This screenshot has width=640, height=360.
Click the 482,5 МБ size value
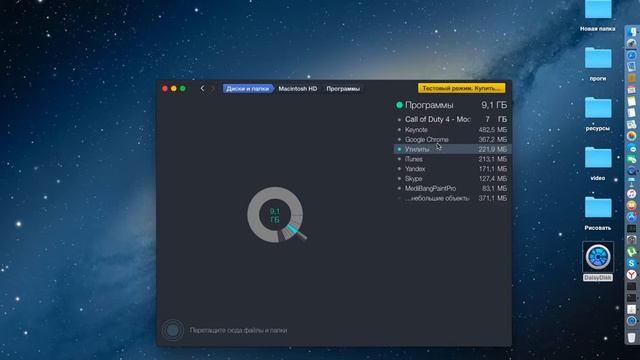[x=493, y=130]
